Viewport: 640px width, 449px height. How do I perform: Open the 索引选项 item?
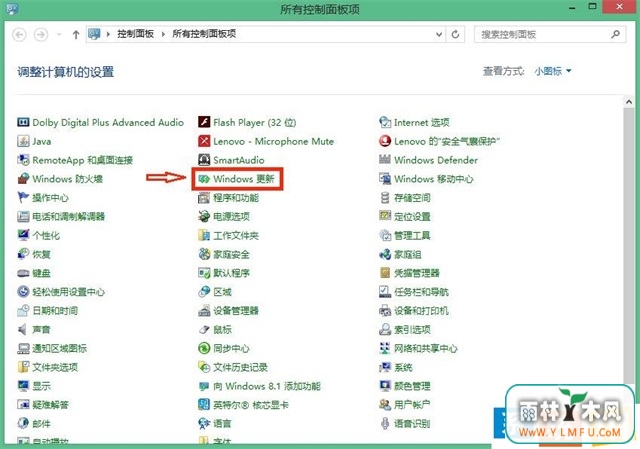click(405, 329)
